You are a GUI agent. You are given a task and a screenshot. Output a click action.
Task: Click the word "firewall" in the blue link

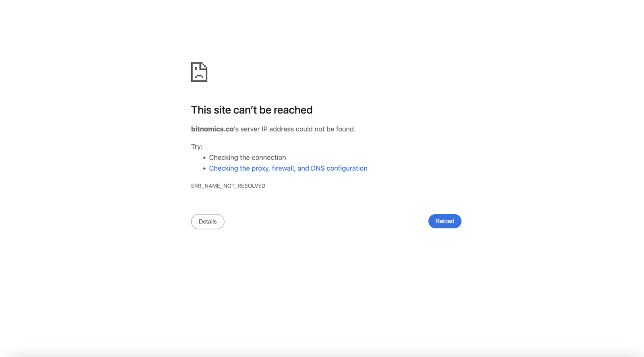coord(283,168)
